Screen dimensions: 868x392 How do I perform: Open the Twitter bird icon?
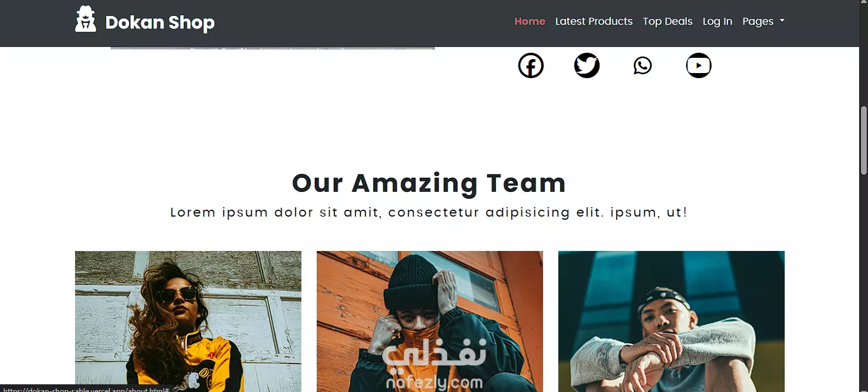pyautogui.click(x=587, y=65)
